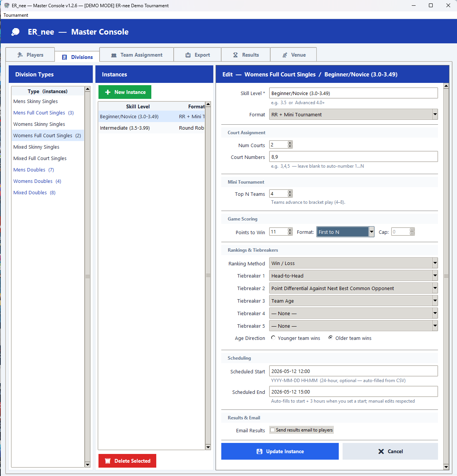This screenshot has width=457, height=476.
Task: Select Womens Skinny Singles division type
Action: (x=48, y=124)
